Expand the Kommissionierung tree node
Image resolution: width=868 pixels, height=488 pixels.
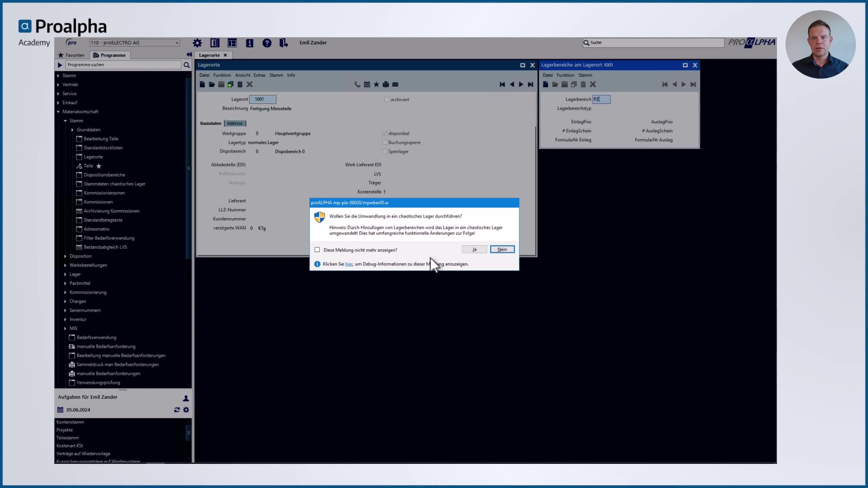pos(65,292)
